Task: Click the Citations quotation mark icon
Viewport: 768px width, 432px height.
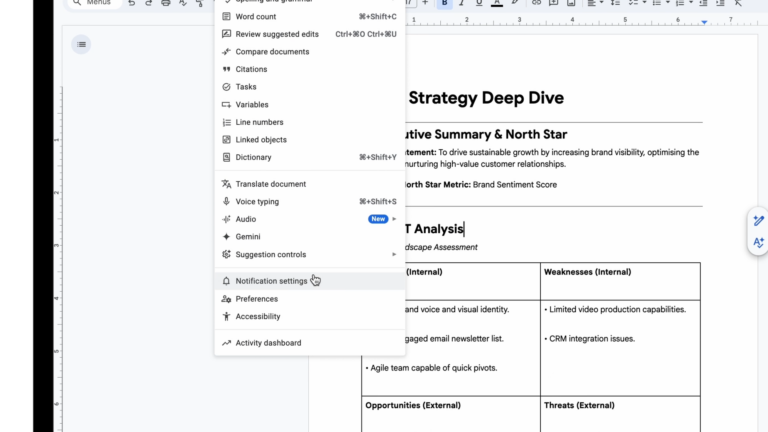Action: point(226,70)
